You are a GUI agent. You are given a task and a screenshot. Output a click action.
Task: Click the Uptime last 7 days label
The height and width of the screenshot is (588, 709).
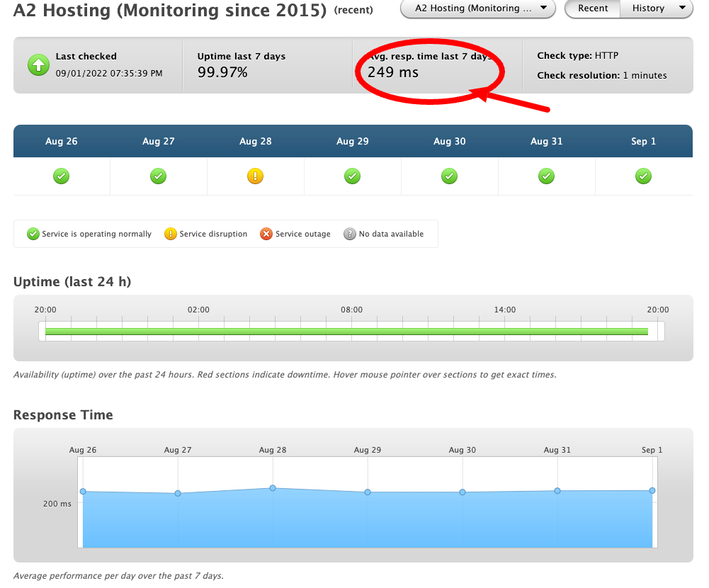point(242,56)
